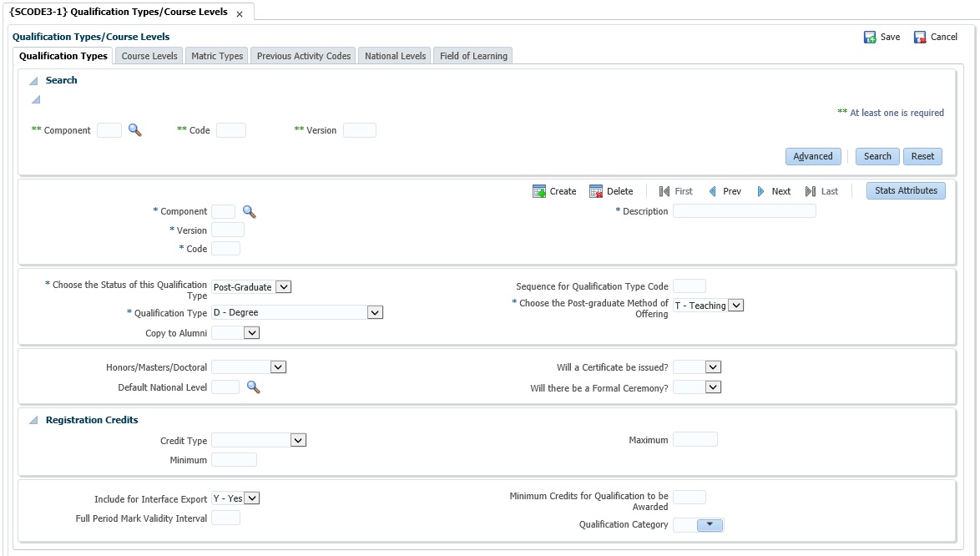Image resolution: width=980 pixels, height=556 pixels.
Task: Click the Save disk icon
Action: pos(870,38)
